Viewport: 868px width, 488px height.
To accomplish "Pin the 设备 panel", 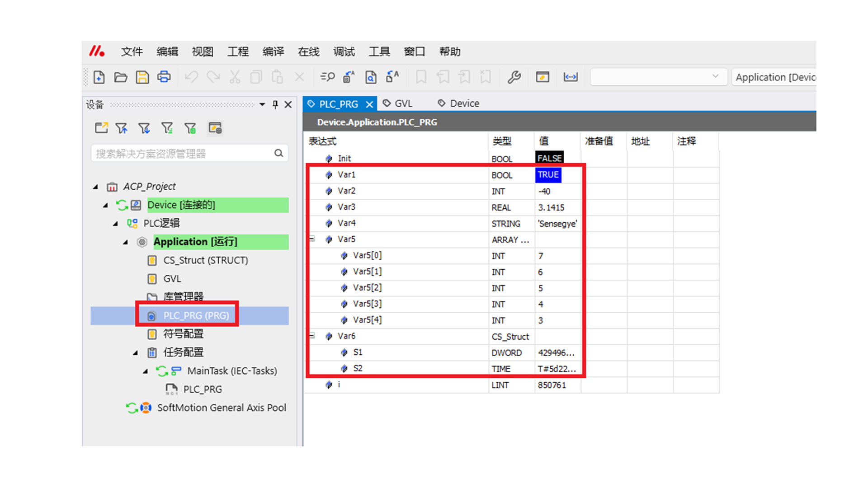I will coord(275,105).
